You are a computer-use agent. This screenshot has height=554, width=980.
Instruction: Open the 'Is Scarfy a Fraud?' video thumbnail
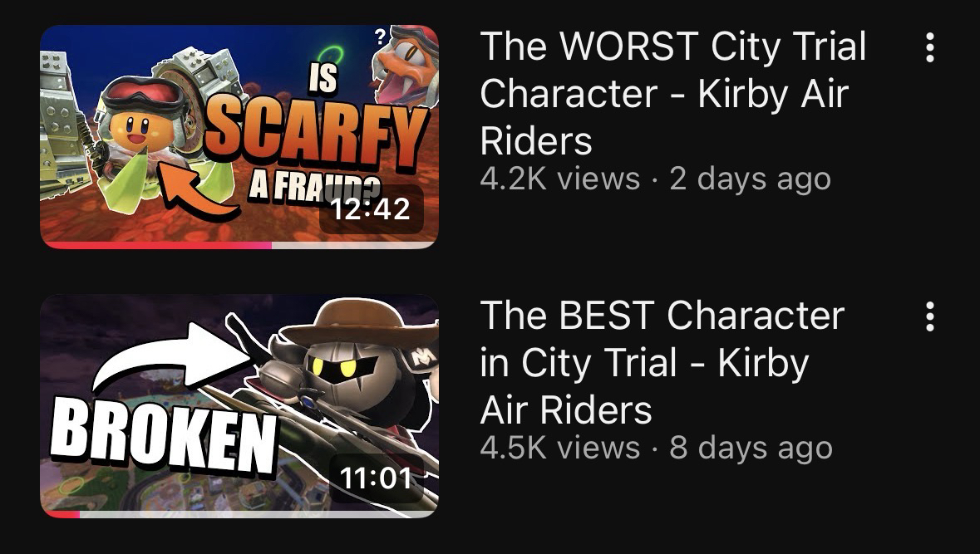click(239, 137)
